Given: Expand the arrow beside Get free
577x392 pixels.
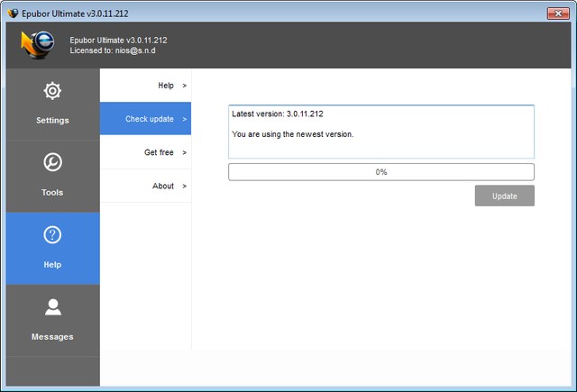Looking at the screenshot, I should pyautogui.click(x=184, y=152).
